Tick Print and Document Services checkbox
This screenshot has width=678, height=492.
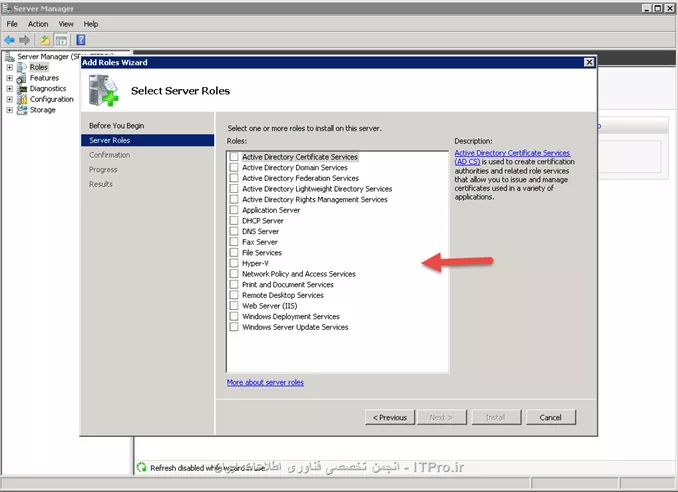[x=234, y=284]
